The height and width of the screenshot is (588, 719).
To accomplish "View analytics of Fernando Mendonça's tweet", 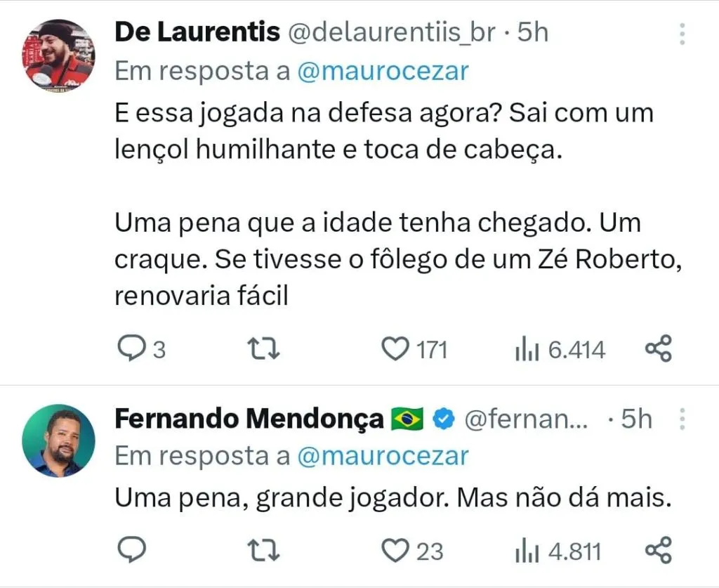I will tap(527, 550).
